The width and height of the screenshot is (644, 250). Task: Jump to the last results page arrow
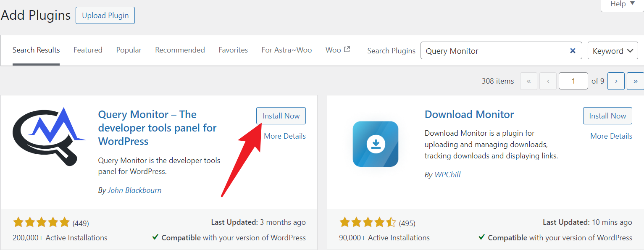tap(635, 81)
